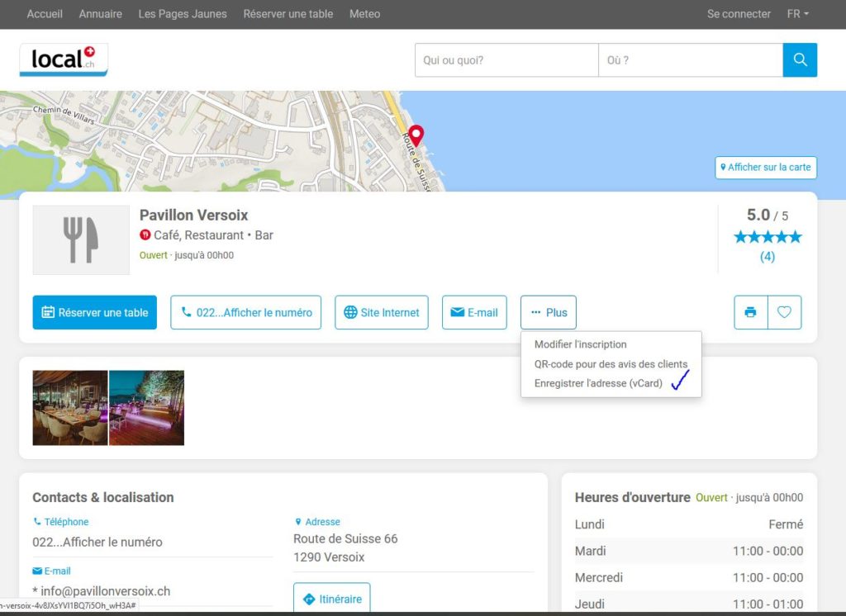Click the 1290 Versoix postal line
This screenshot has width=846, height=616.
329,557
